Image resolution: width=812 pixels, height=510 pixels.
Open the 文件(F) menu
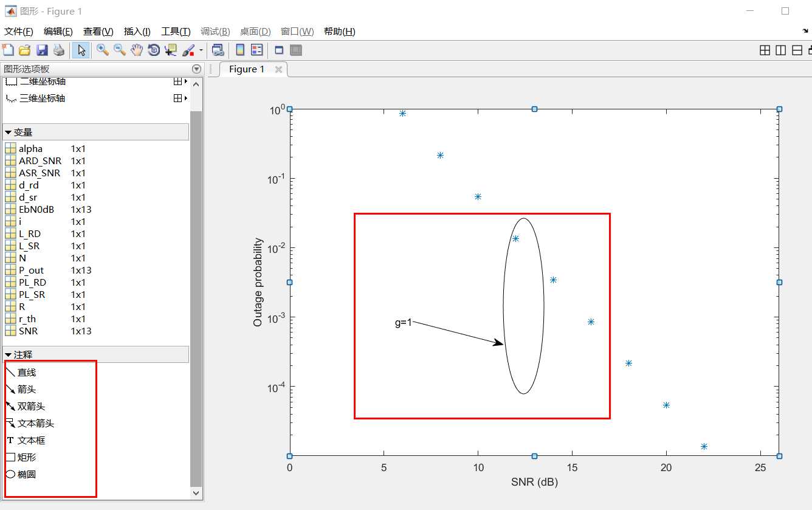[x=19, y=32]
